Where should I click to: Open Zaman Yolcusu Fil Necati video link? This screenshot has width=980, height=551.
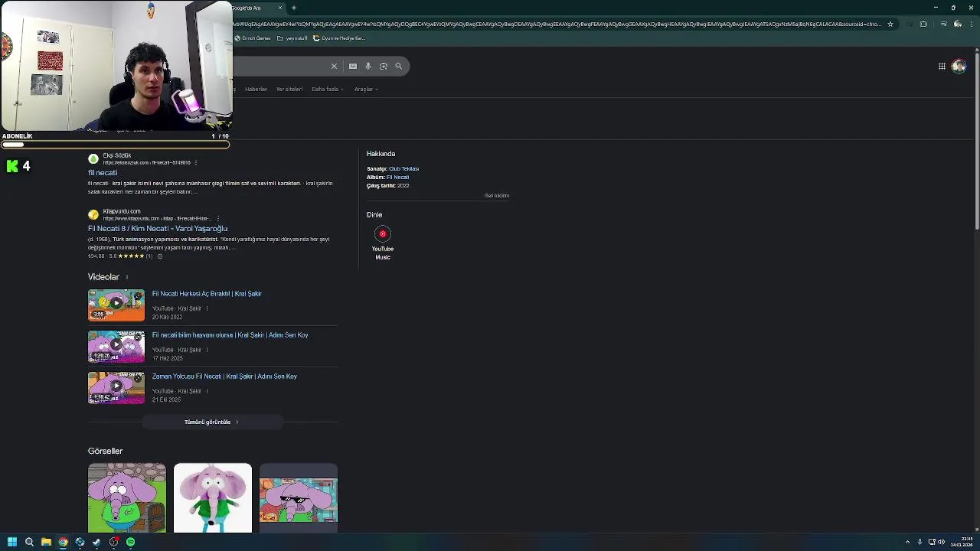tap(224, 377)
